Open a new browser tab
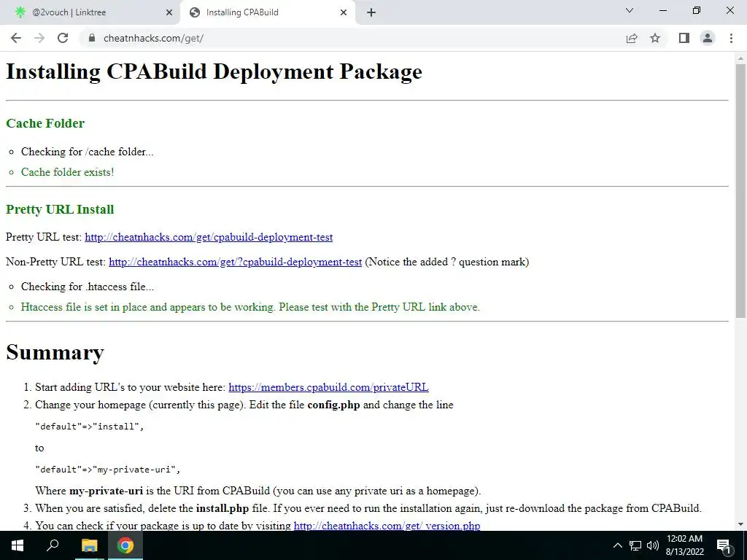 point(371,12)
